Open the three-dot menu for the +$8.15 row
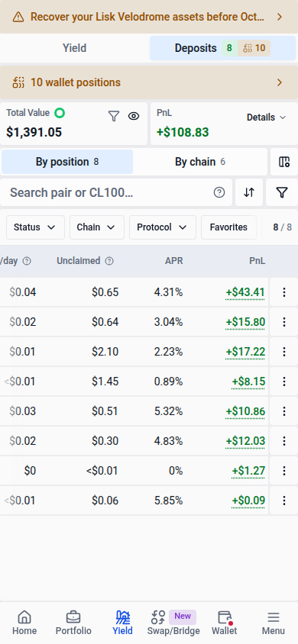 [283, 382]
